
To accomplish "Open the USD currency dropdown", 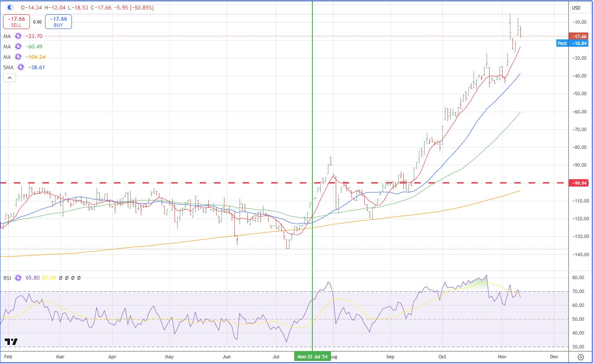I will 576,8.
